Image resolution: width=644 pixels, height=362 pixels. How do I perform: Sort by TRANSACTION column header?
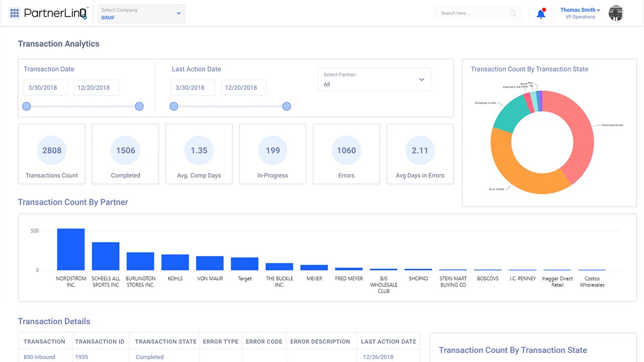[x=44, y=341]
